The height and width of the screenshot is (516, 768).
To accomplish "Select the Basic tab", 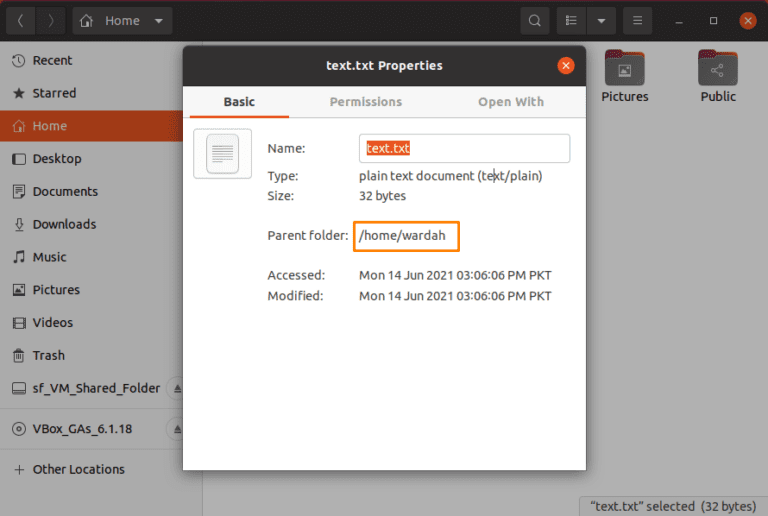I will [239, 102].
